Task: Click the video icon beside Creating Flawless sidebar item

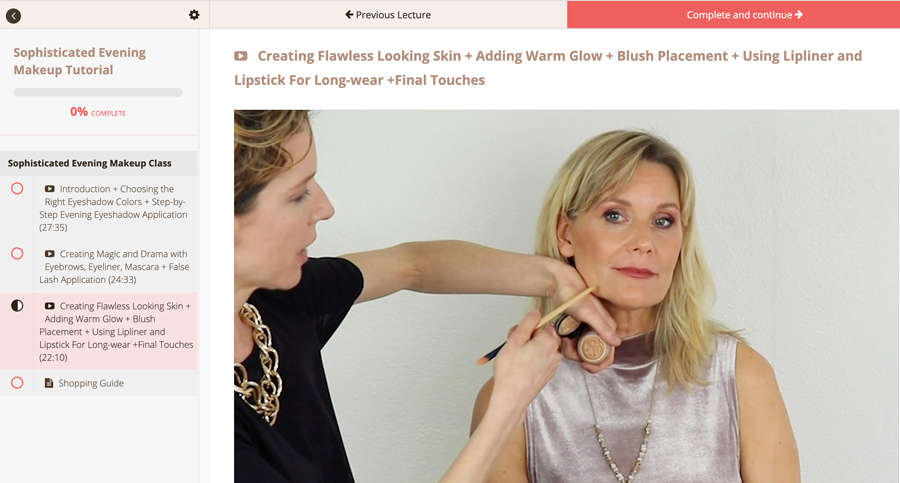Action: [50, 306]
